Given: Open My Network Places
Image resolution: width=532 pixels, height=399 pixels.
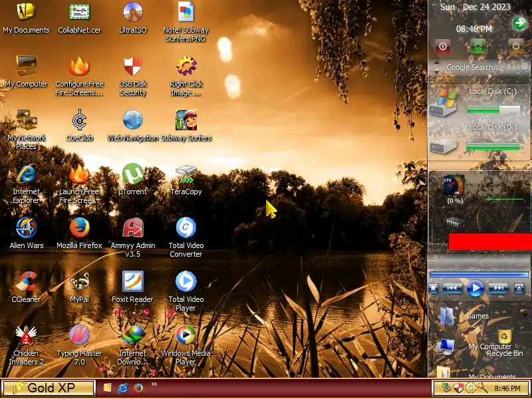Looking at the screenshot, I should point(27,130).
